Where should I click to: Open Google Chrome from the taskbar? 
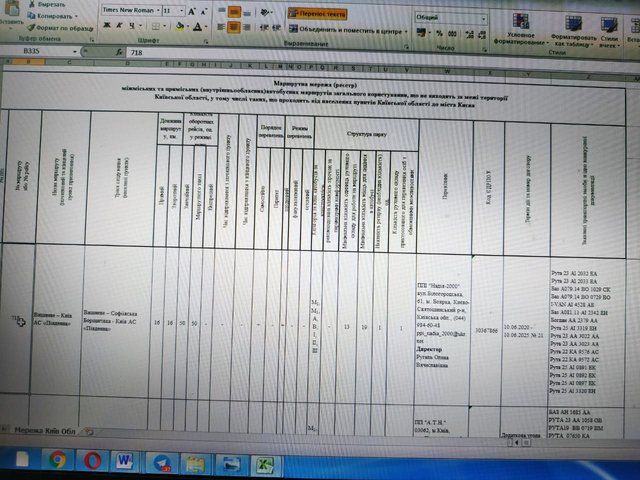pyautogui.click(x=57, y=461)
